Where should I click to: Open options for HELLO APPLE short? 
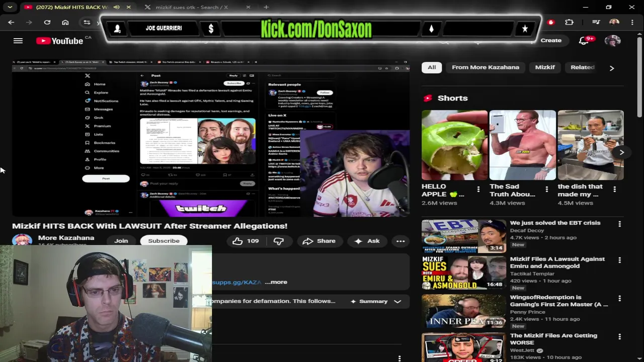478,190
